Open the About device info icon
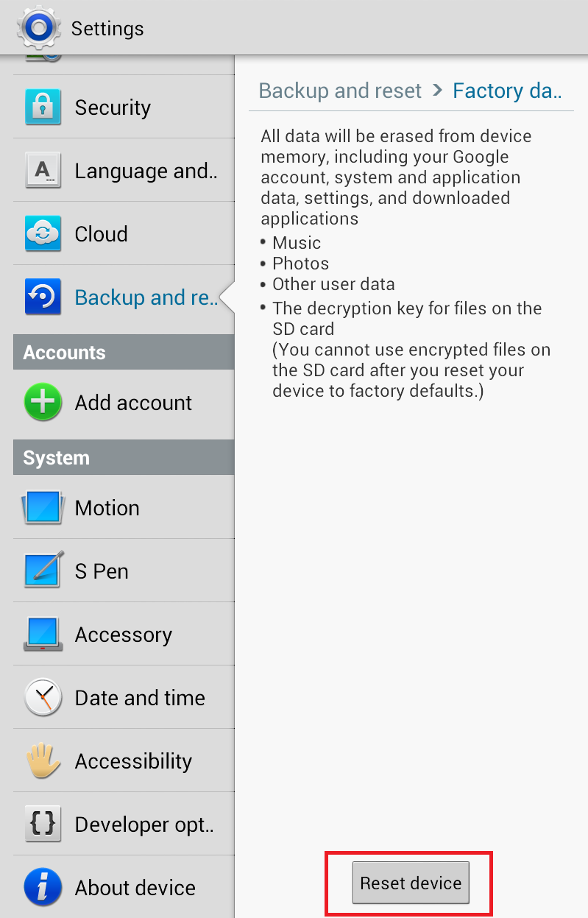 point(43,887)
